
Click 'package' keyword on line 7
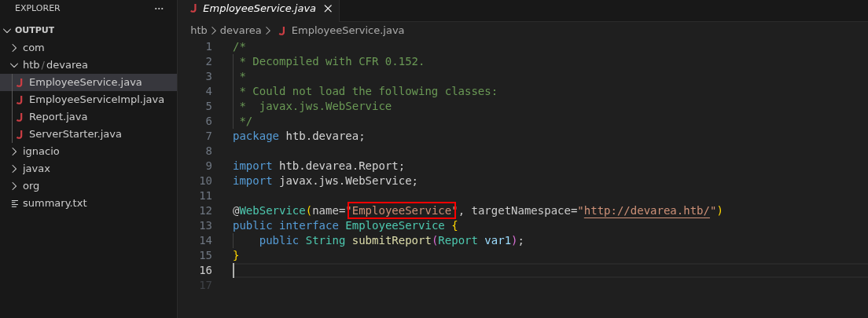256,136
